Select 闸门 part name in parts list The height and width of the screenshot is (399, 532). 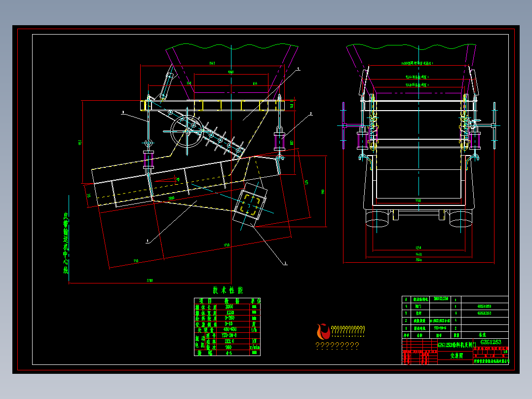[x=418, y=306]
